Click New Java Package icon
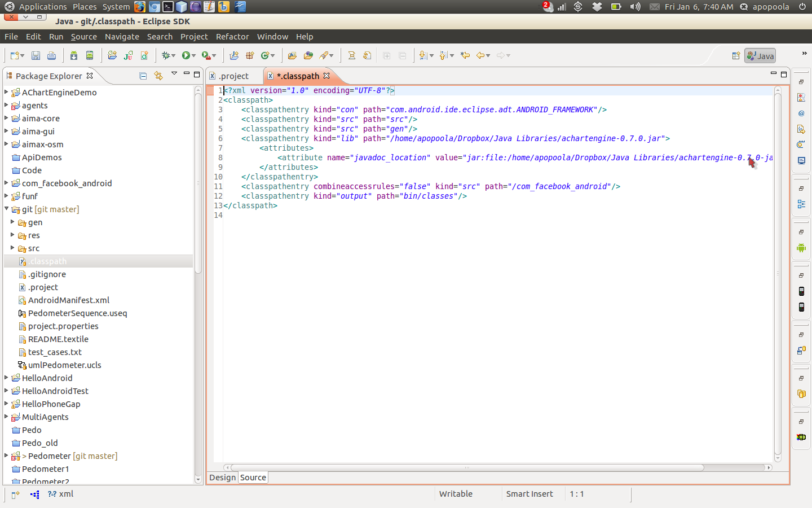 click(x=250, y=55)
